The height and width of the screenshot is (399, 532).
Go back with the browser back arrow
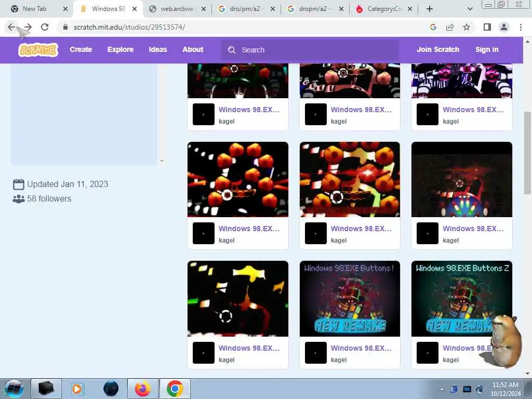click(11, 27)
